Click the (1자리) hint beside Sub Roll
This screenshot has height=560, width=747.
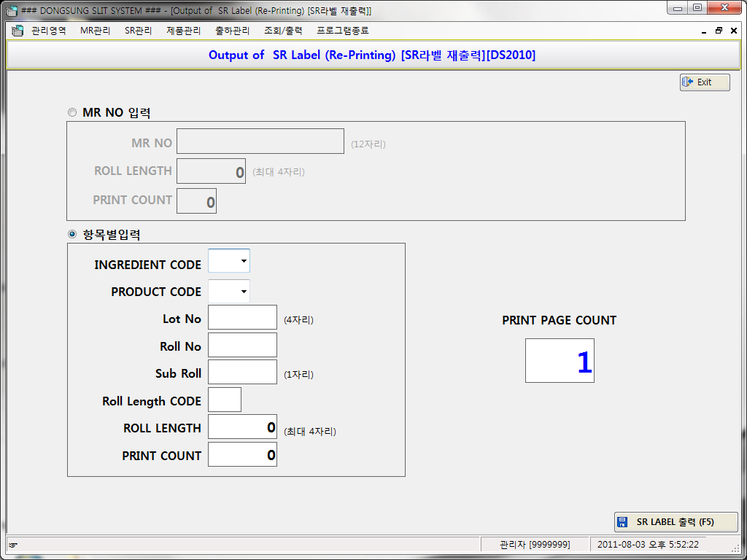[x=298, y=375]
